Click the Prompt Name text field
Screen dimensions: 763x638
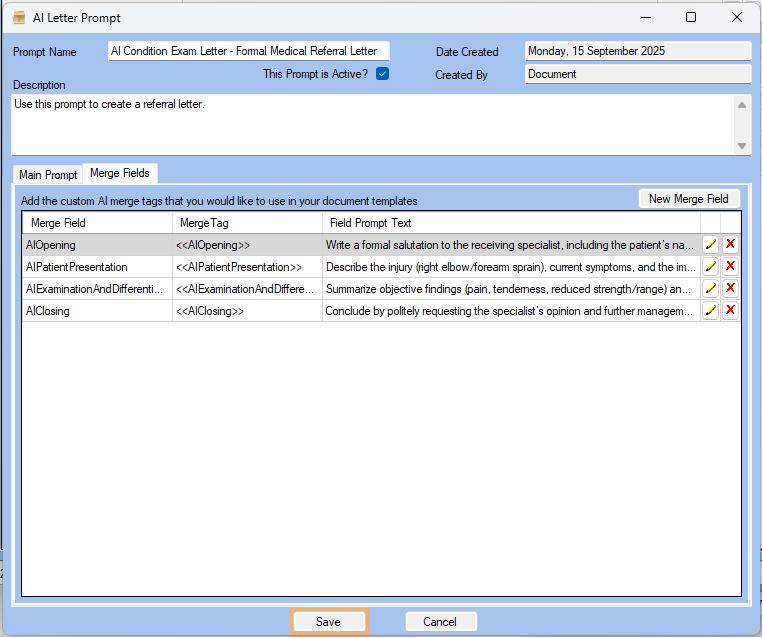pos(248,51)
